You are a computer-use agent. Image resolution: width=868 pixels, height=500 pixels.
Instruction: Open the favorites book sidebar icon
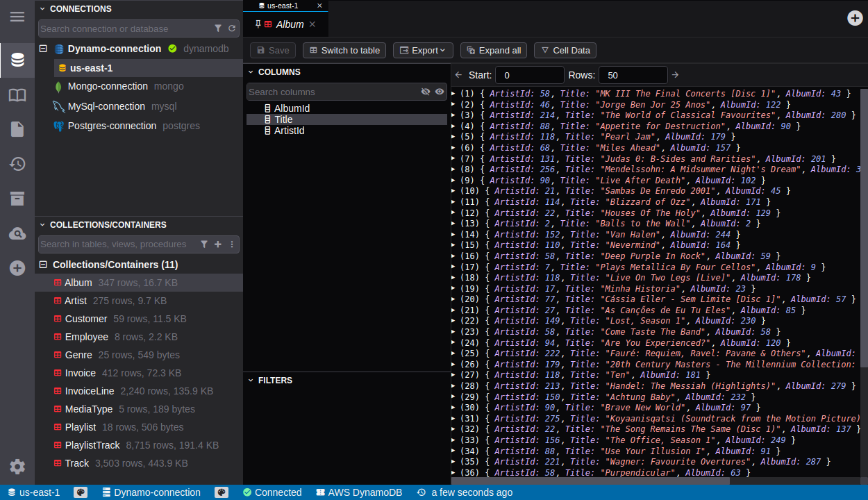(17, 95)
